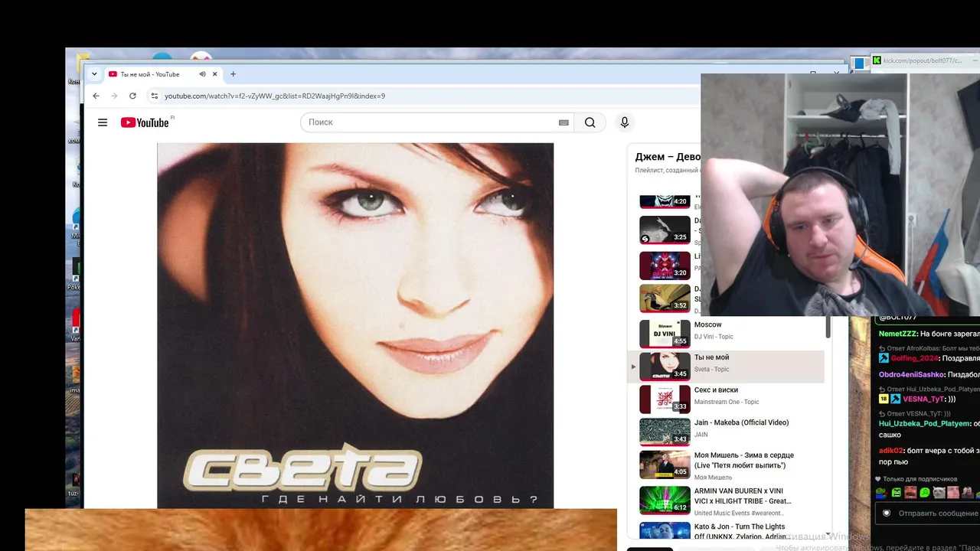Click username adik02 in chat
This screenshot has width=980, height=551.
coord(891,451)
